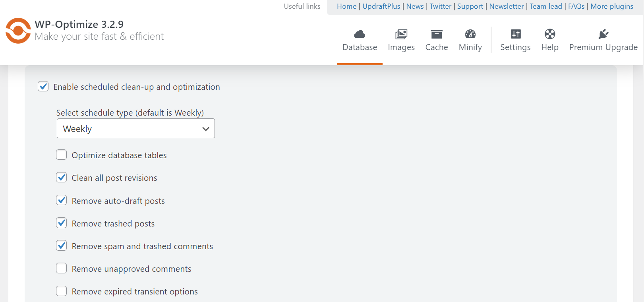Open the Twitter link
The width and height of the screenshot is (644, 302).
pos(440,6)
